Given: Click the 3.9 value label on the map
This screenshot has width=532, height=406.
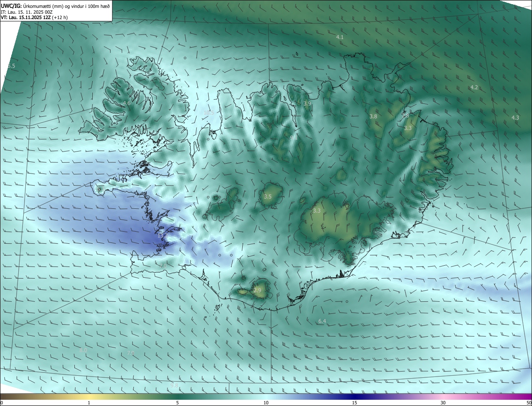Looking at the screenshot, I should (x=307, y=103).
